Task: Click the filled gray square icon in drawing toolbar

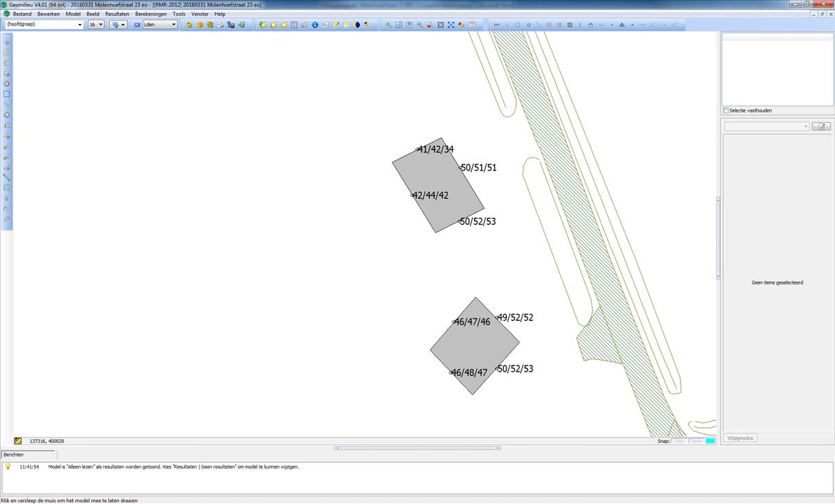Action: (x=569, y=25)
